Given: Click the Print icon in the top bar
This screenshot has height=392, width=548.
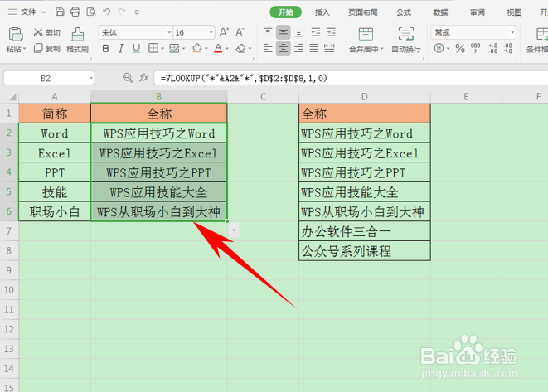Looking at the screenshot, I should point(75,12).
